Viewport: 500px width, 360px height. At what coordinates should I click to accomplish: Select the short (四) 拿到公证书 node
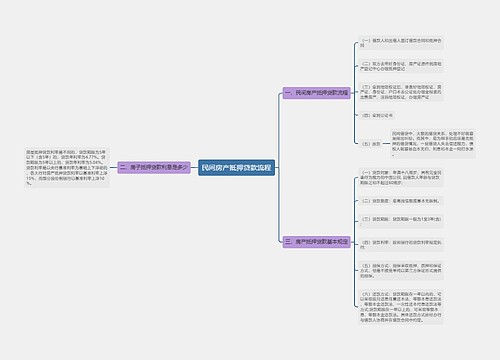(x=377, y=115)
